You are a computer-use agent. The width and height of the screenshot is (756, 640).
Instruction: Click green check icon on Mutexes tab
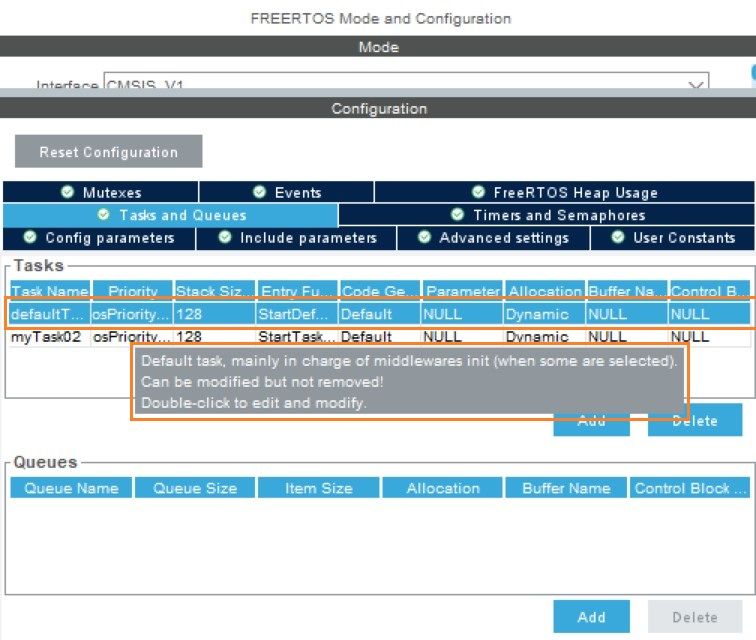[x=68, y=192]
